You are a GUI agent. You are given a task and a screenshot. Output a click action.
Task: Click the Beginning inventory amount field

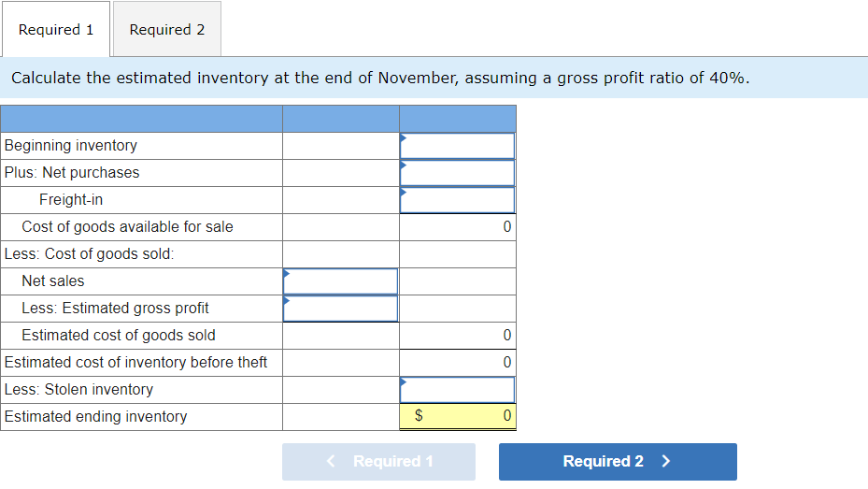458,146
